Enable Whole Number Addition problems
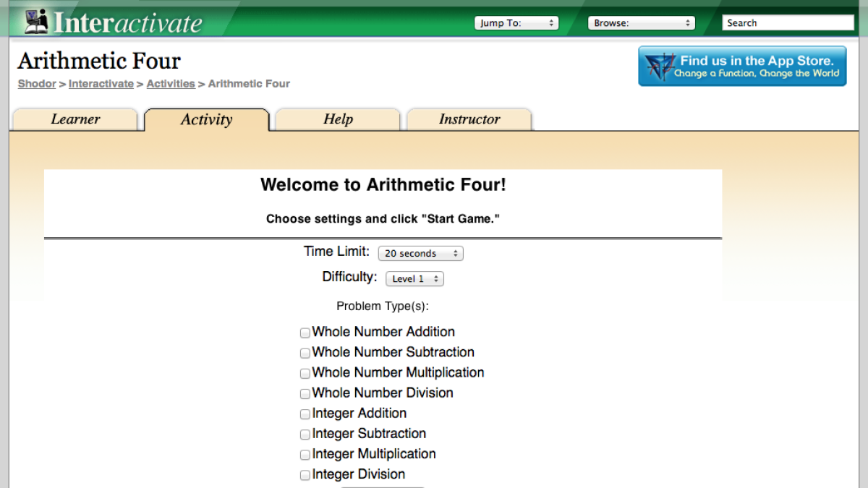This screenshot has height=488, width=868. tap(305, 333)
